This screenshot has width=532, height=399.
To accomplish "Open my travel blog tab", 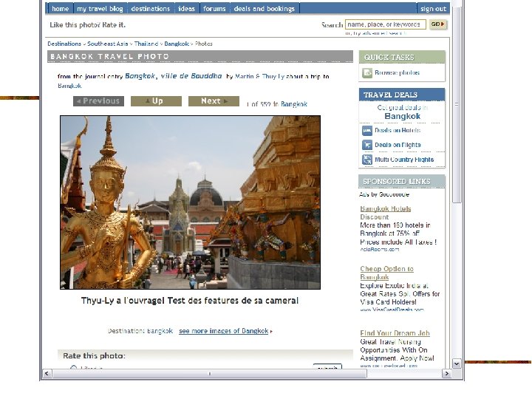I will 100,8.
